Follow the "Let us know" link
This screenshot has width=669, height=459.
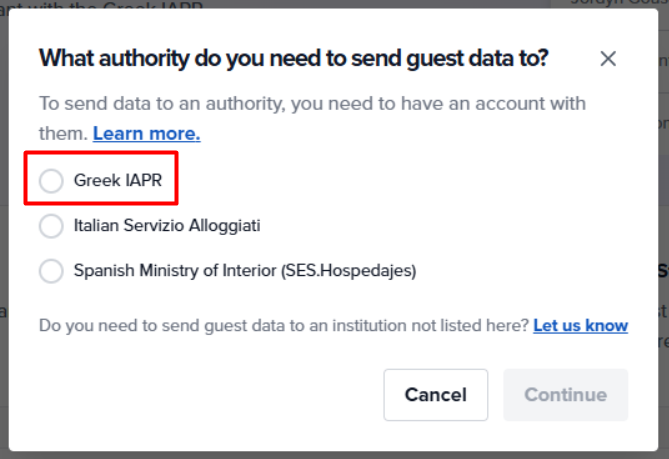581,326
